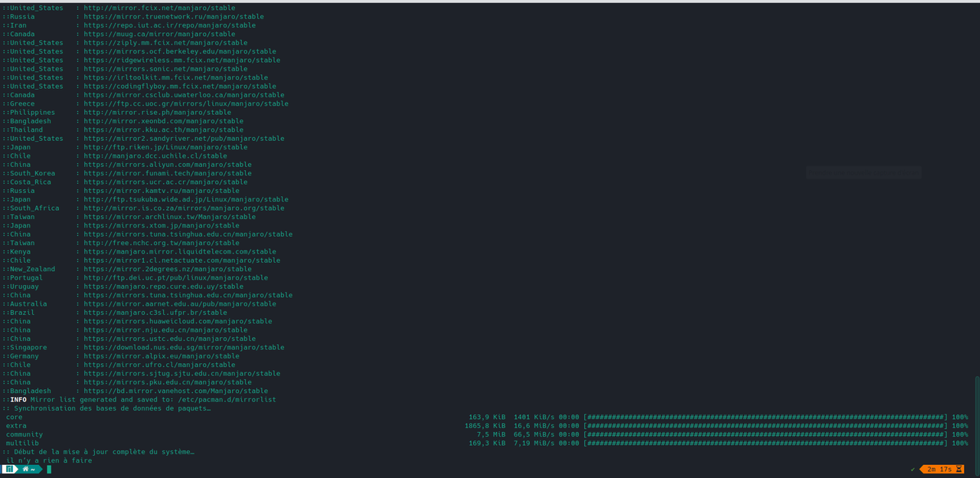Open the mirrors.sjtug.sjtu.edu.cn URL
The image size is (980, 478).
click(182, 374)
